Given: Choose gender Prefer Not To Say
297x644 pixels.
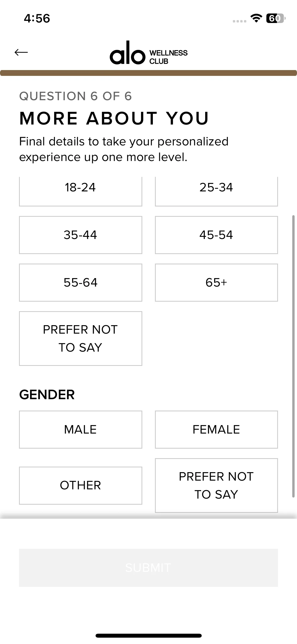Looking at the screenshot, I should 216,485.
